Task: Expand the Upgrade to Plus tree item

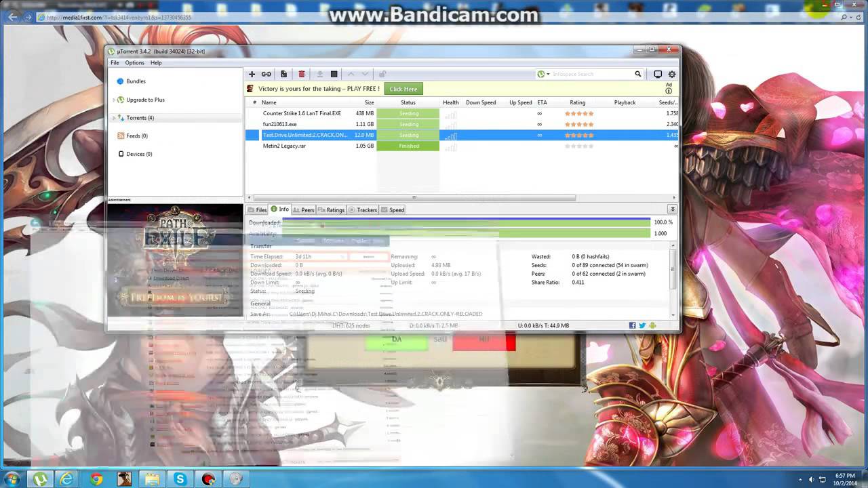Action: tap(114, 100)
